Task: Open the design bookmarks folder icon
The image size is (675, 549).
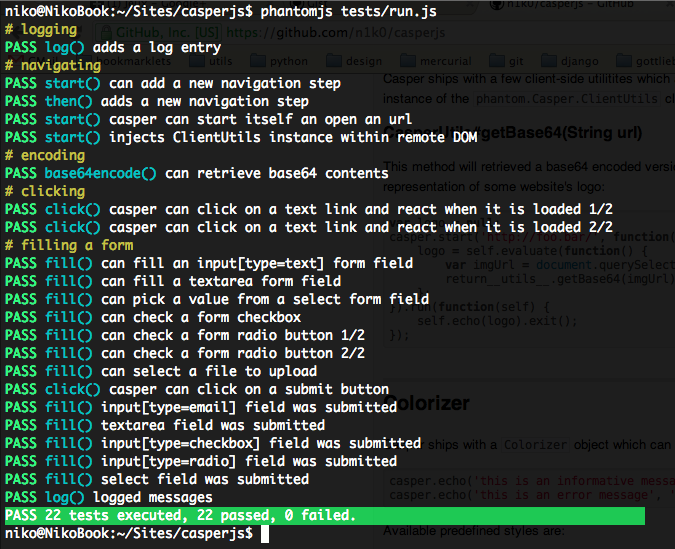Action: pos(334,61)
